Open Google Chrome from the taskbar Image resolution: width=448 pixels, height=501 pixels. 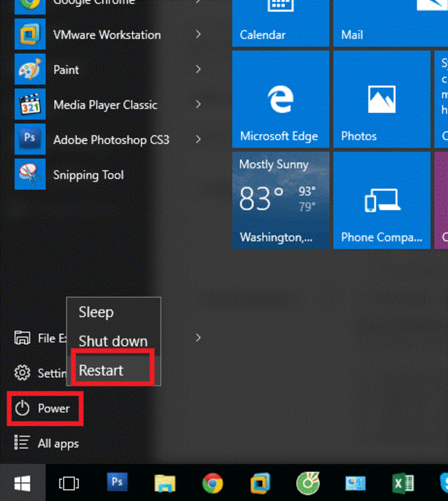212,483
